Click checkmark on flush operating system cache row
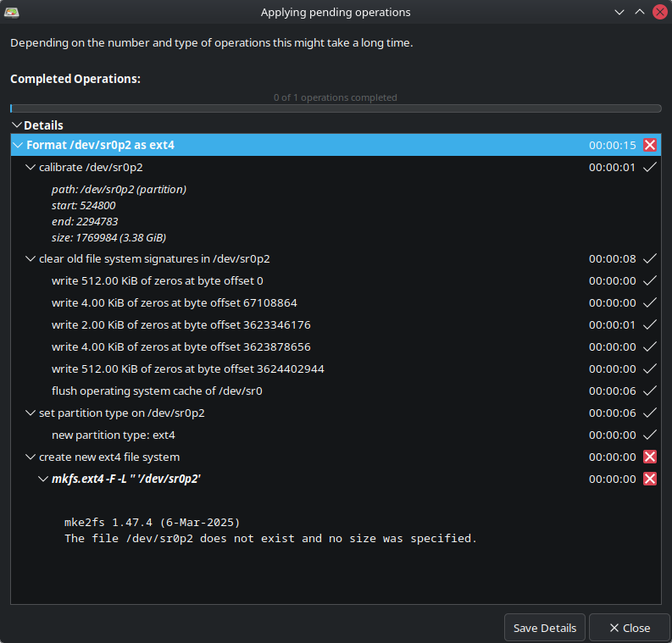 pos(650,391)
